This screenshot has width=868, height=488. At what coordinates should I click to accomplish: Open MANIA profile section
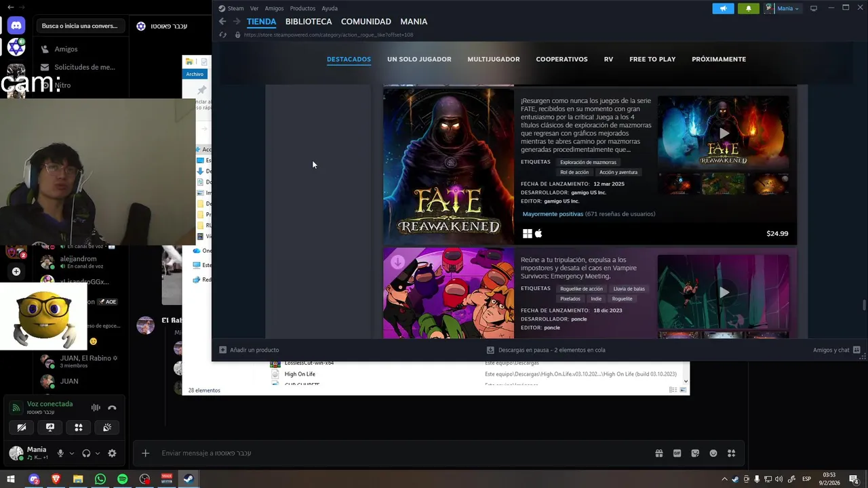click(414, 22)
